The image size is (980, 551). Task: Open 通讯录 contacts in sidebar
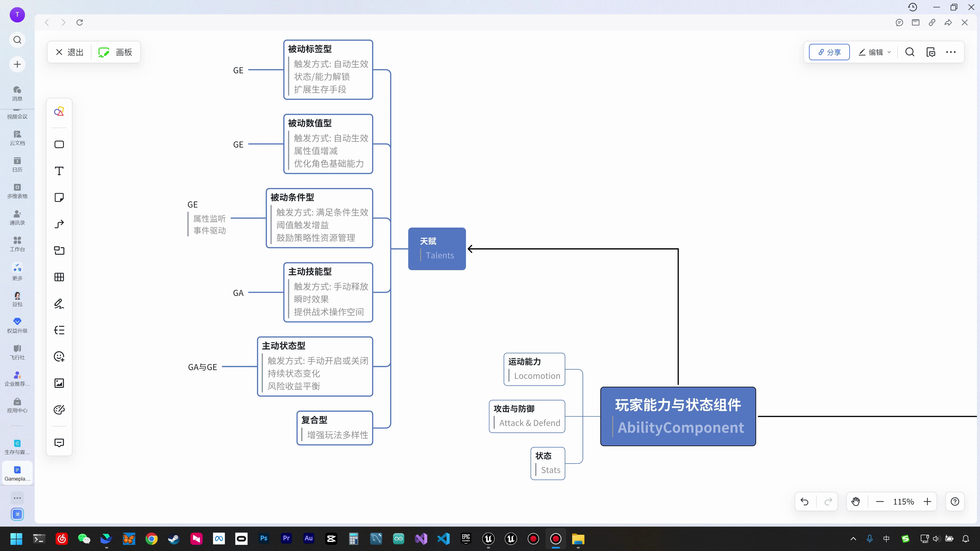click(x=17, y=218)
